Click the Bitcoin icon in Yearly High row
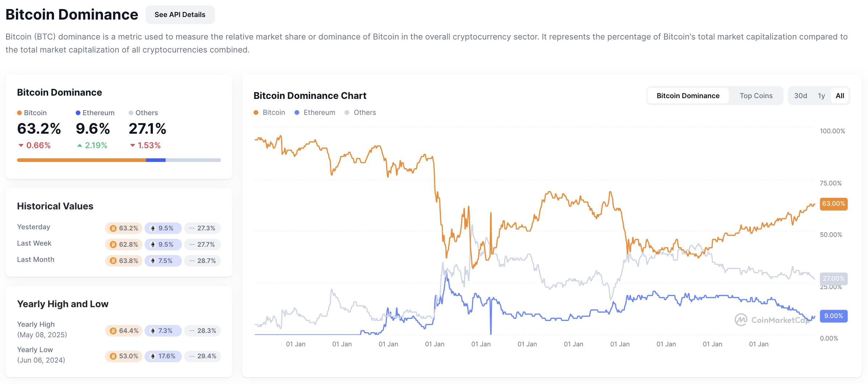 113,331
